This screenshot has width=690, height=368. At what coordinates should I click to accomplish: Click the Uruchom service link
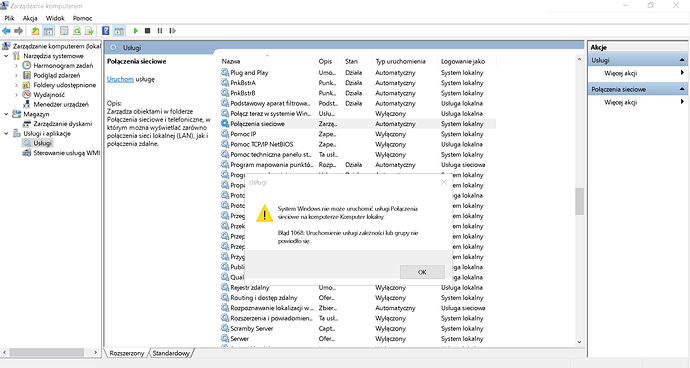point(120,79)
